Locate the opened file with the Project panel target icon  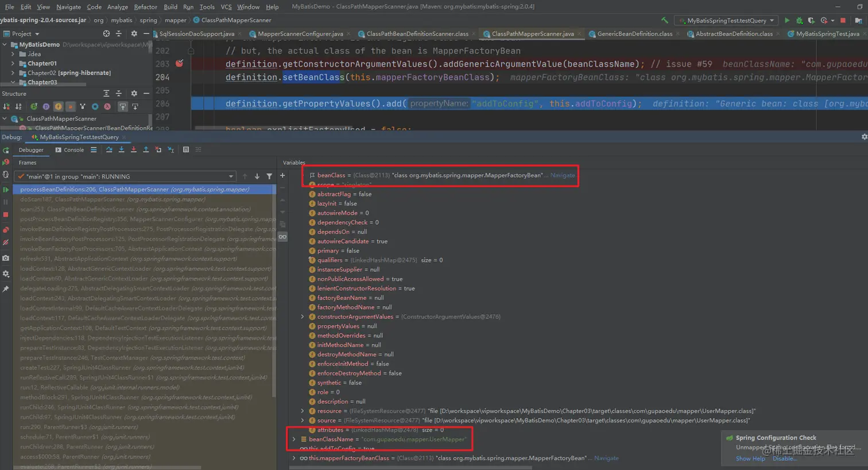(x=106, y=34)
